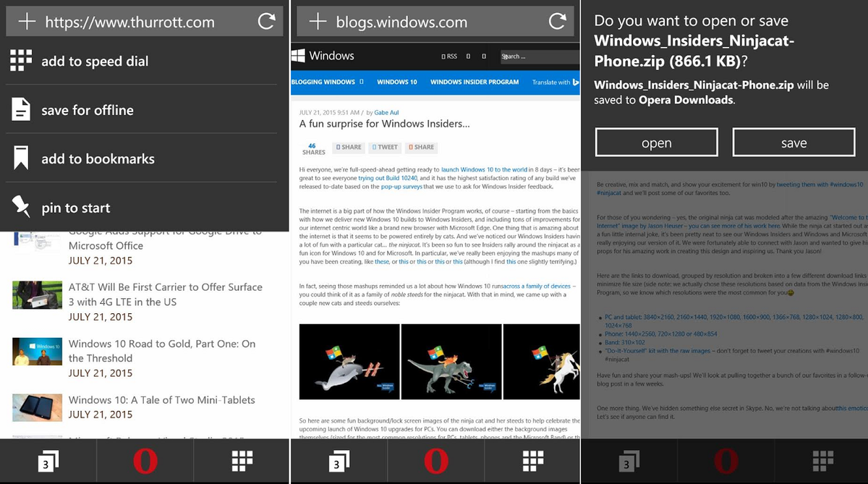Expand the BLOGGING WINDOWS dropdown
The width and height of the screenshot is (868, 484).
click(x=323, y=82)
